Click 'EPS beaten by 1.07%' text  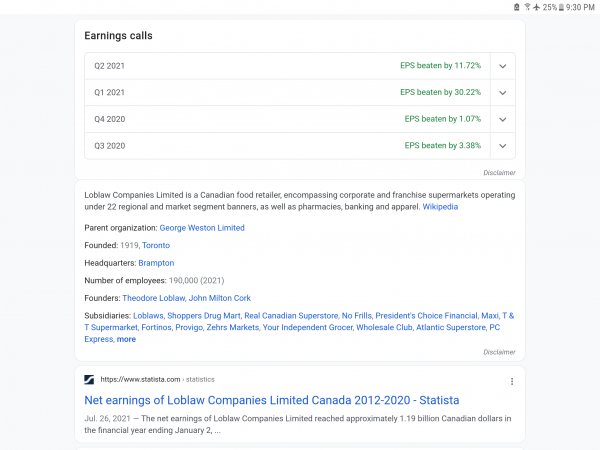[443, 119]
